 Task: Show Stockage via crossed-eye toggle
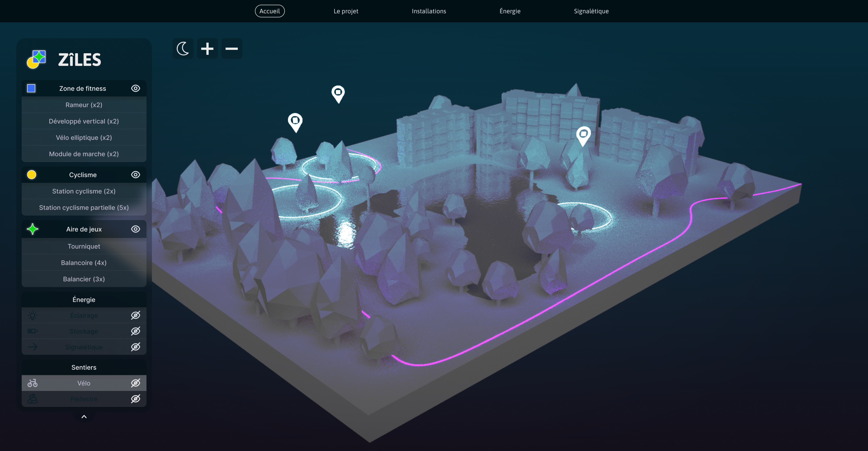[x=135, y=331]
